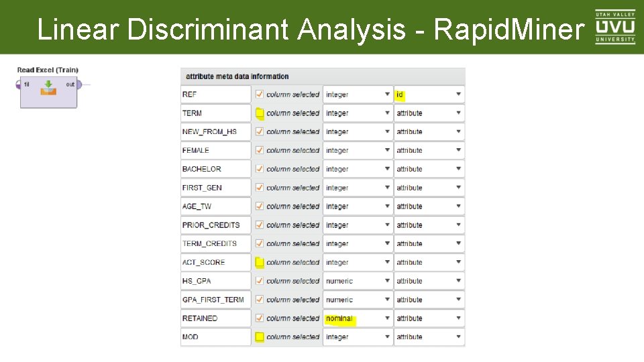Open the MOD data type dropdown

(x=358, y=337)
